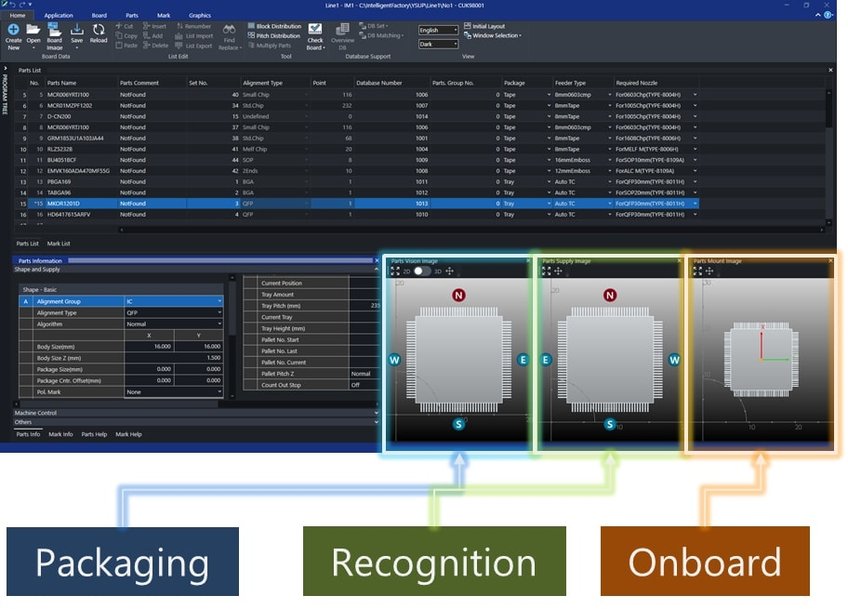The image size is (848, 609).
Task: Click the S orientation marker in Parts Supply Image
Action: (610, 424)
